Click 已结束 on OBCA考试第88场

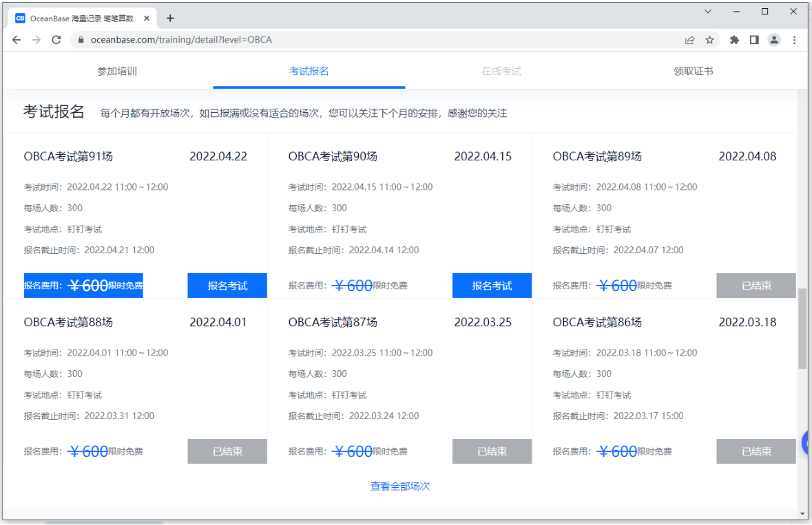point(227,451)
